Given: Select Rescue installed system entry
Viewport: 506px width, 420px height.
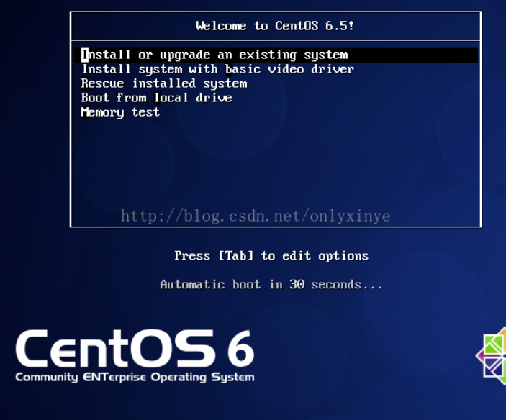Looking at the screenshot, I should click(x=164, y=84).
